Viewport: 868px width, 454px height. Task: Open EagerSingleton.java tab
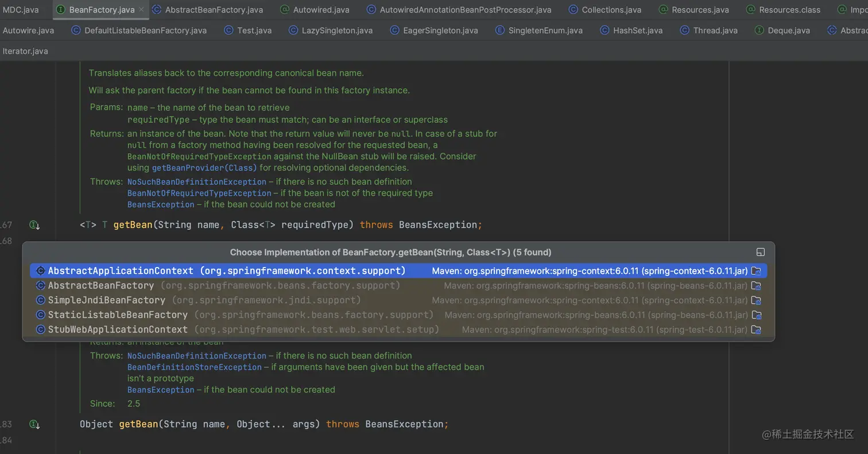434,30
